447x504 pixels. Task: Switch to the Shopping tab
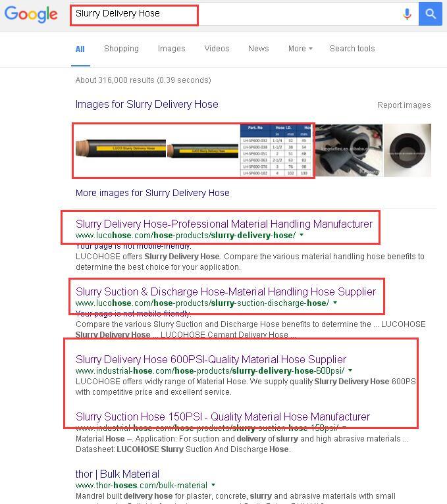tap(121, 49)
